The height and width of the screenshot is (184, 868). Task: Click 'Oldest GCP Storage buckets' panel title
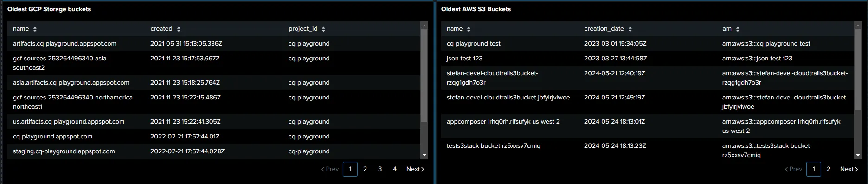pyautogui.click(x=49, y=9)
